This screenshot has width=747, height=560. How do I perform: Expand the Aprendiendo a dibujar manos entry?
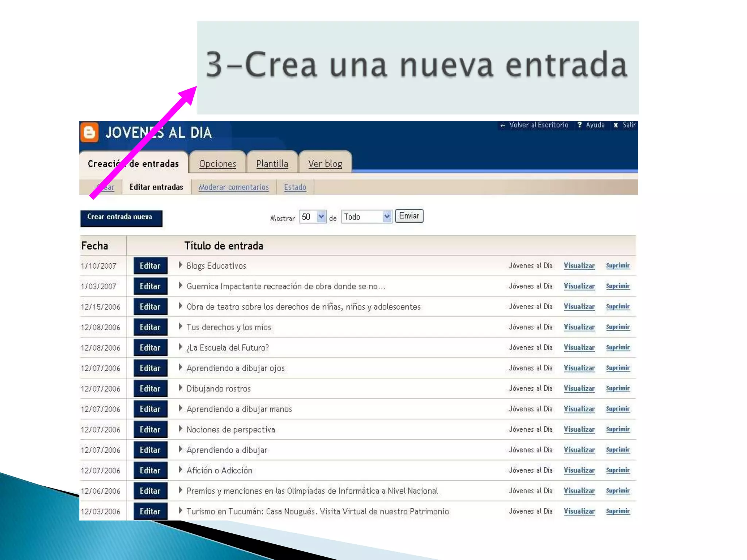tap(180, 408)
